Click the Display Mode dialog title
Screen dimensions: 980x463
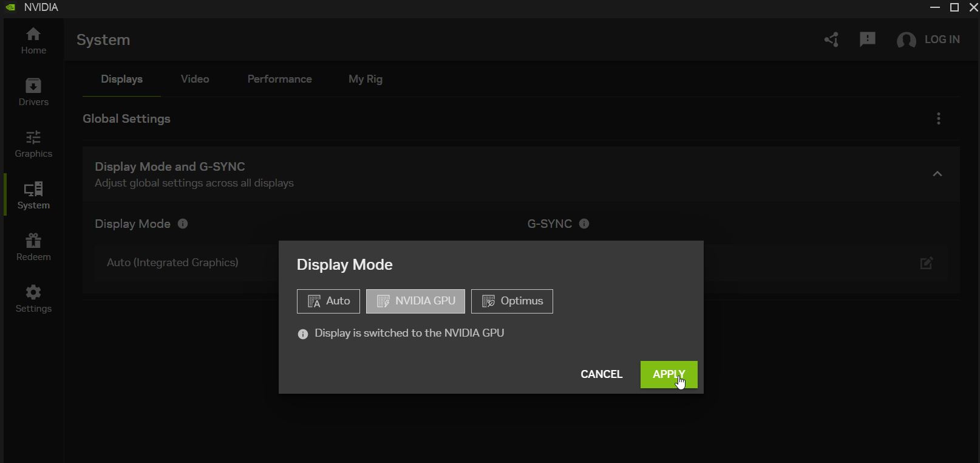click(x=344, y=265)
